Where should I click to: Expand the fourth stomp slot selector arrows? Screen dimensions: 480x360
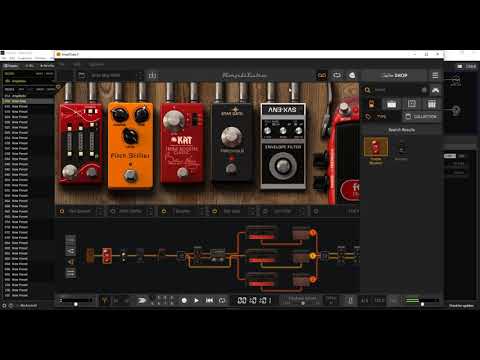tap(252, 211)
